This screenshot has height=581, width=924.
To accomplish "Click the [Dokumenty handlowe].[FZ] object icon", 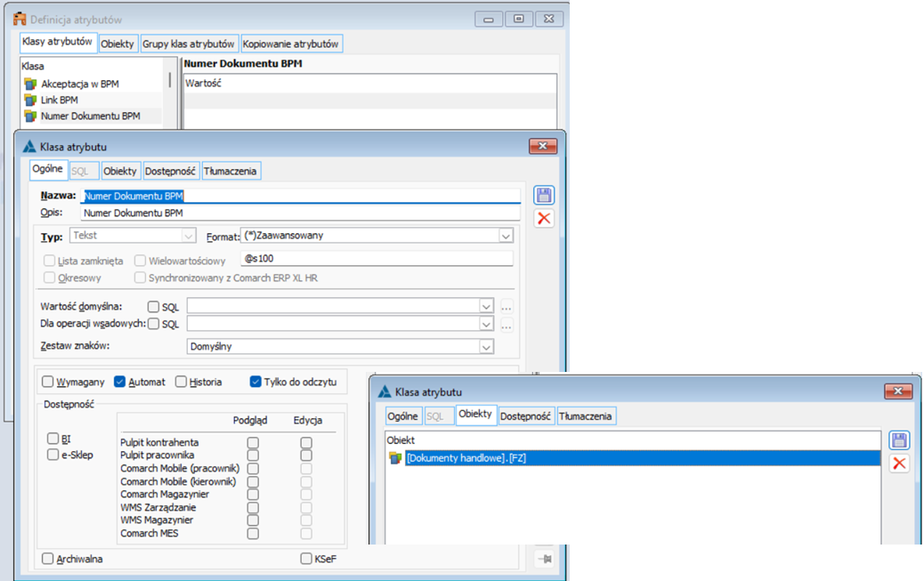I will pos(396,458).
